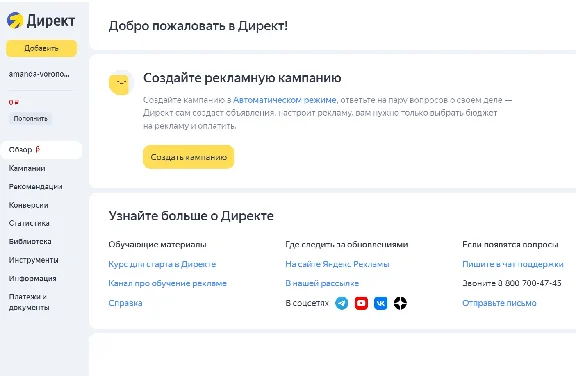Follow the Автоматическом режиме link
Image resolution: width=576 pixels, height=376 pixels.
[x=284, y=100]
